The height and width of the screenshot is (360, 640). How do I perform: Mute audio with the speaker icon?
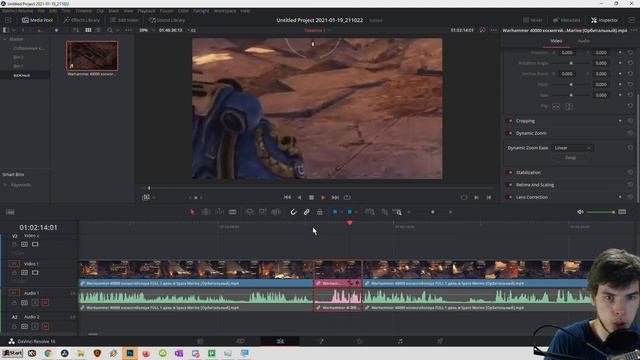(580, 212)
